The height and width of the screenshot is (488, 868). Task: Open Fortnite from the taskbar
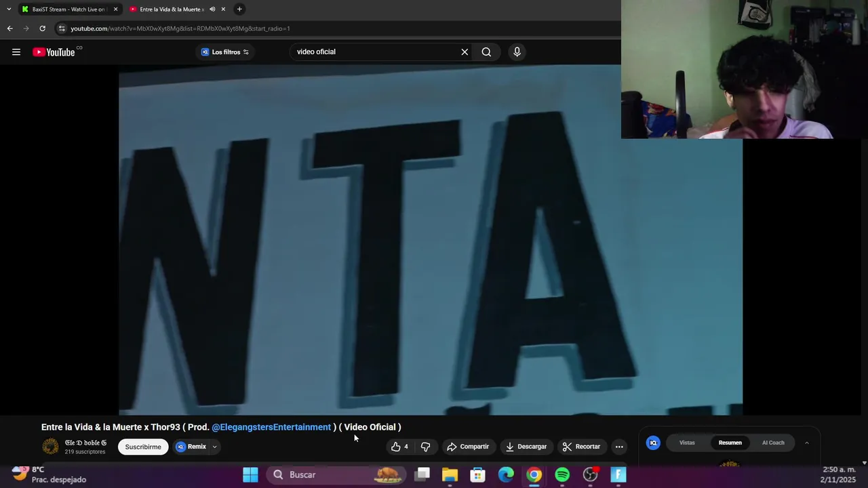[x=618, y=474]
